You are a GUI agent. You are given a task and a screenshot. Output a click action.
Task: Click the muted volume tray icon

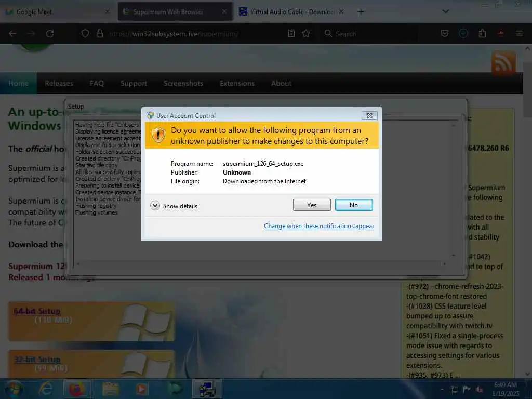tap(480, 389)
